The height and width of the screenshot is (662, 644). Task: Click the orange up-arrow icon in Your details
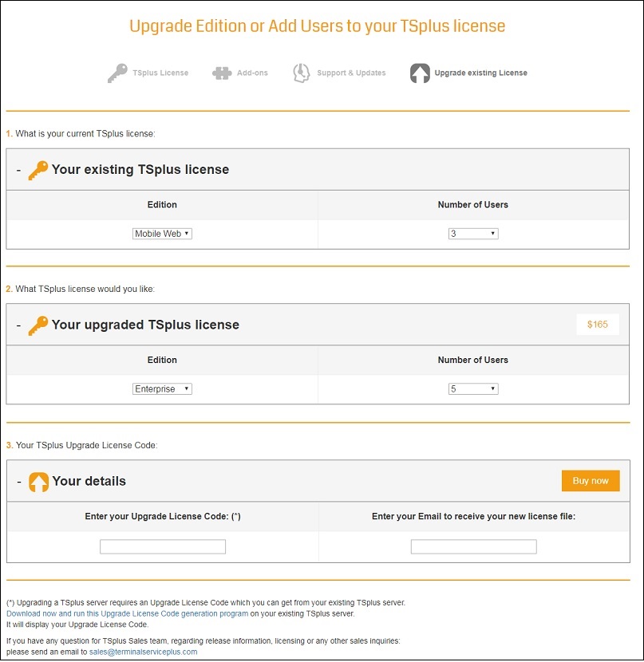click(x=38, y=482)
